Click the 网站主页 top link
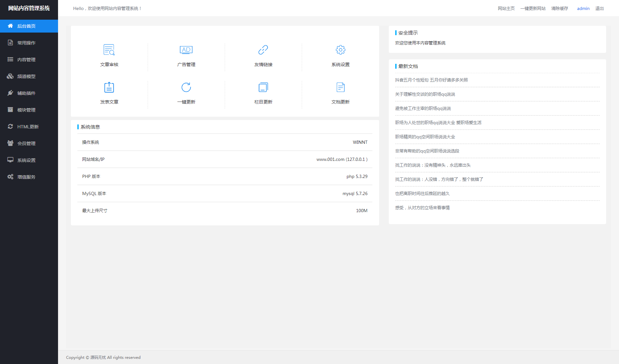The height and width of the screenshot is (364, 619). 506,8
